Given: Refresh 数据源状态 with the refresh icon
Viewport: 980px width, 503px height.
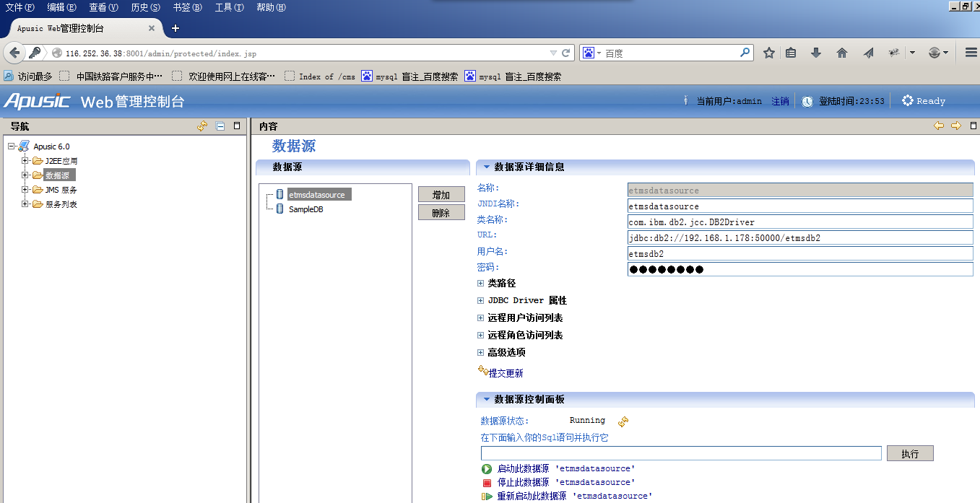Looking at the screenshot, I should coord(623,421).
